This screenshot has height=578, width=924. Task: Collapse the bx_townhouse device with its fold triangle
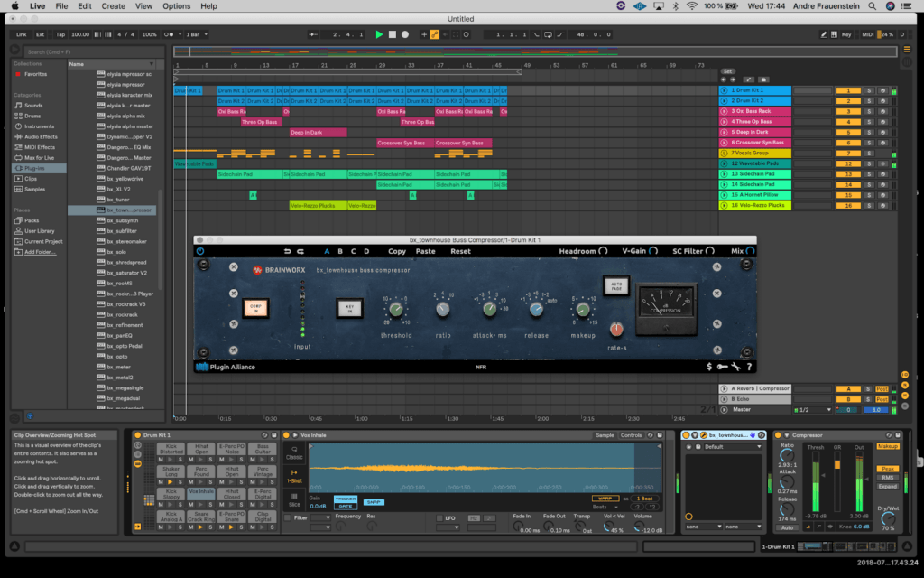[695, 435]
